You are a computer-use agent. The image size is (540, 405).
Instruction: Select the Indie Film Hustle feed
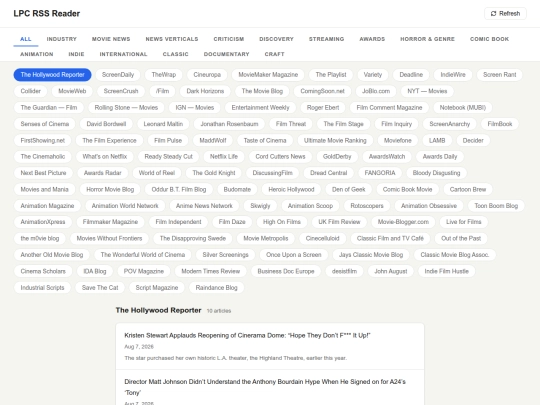446,271
